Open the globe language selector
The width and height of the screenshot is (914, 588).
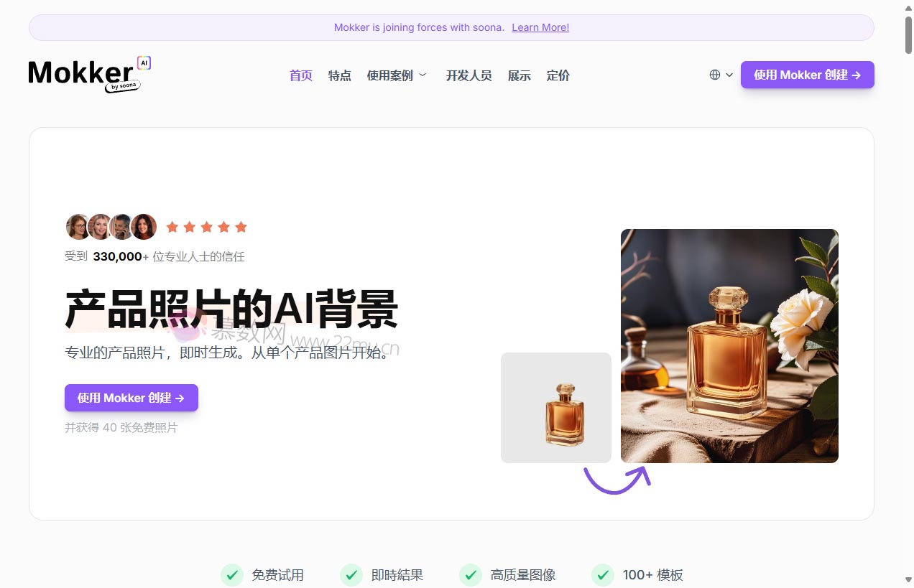click(720, 75)
